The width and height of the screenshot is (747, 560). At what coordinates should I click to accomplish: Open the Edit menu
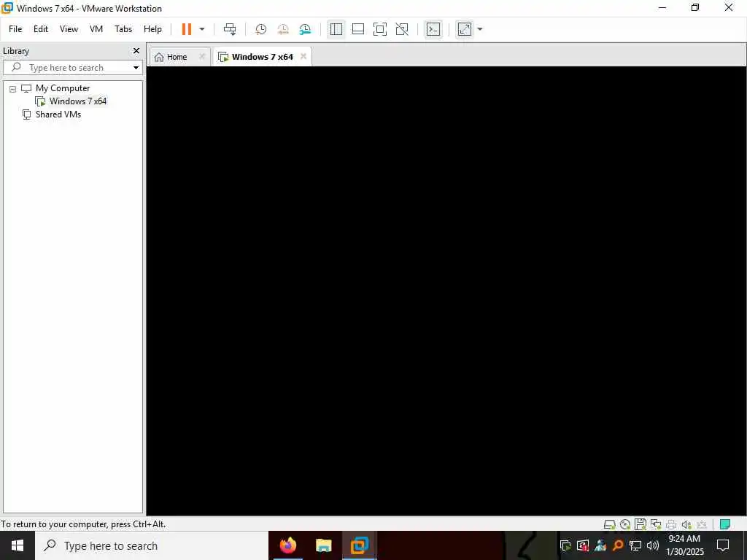41,29
